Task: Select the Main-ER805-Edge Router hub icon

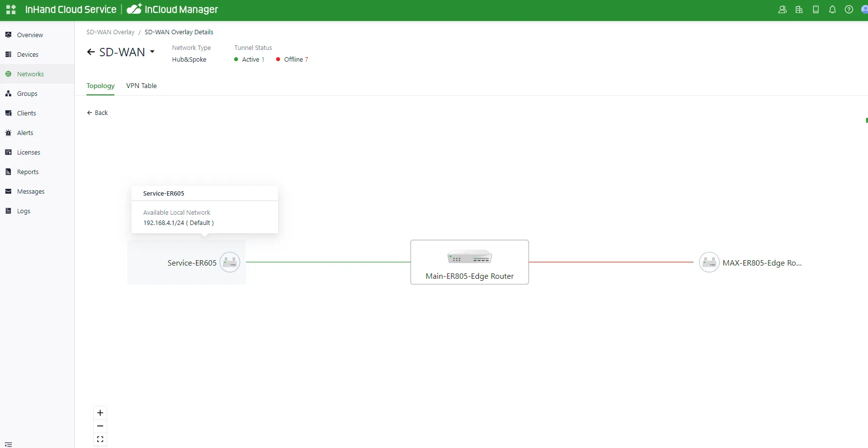Action: click(x=469, y=256)
